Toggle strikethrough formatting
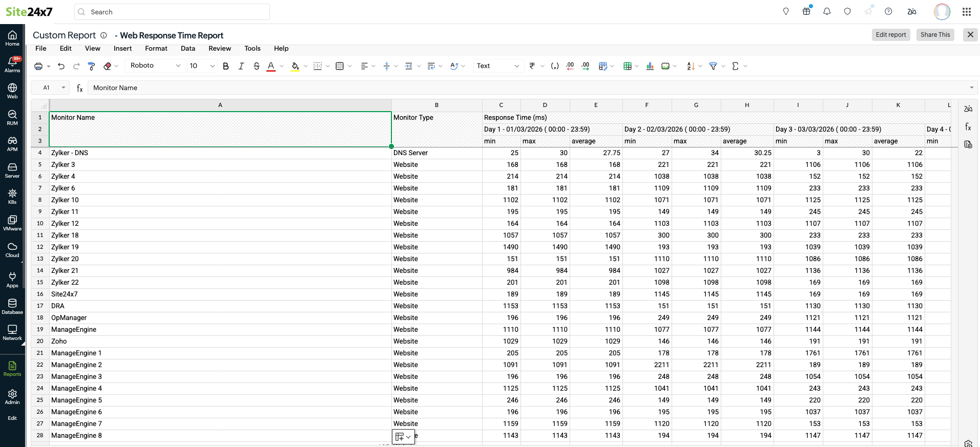Viewport: 980px width, 447px height. (257, 66)
